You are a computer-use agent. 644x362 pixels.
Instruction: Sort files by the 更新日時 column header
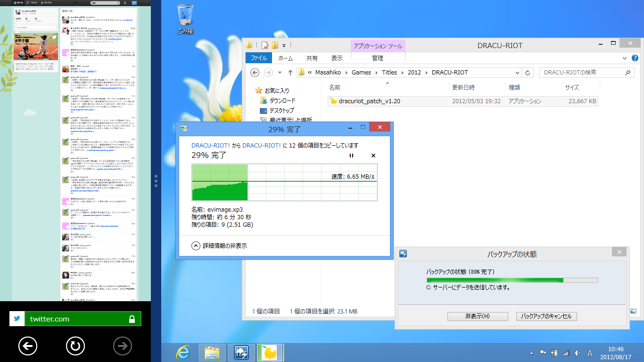coord(463,87)
